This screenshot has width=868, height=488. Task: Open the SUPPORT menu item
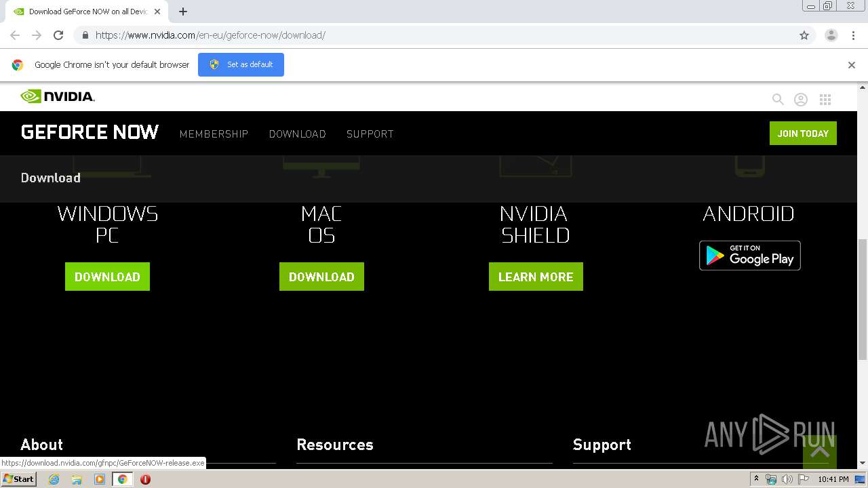click(x=370, y=134)
